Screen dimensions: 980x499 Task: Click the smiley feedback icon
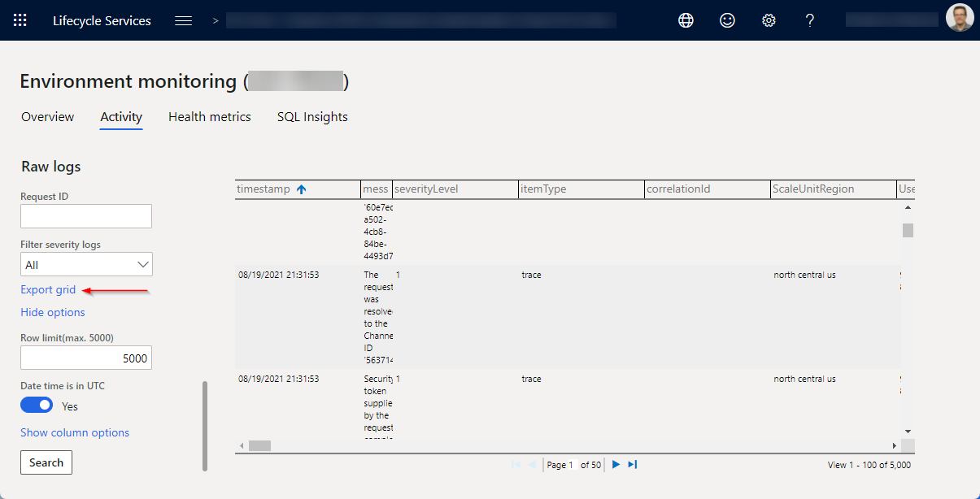pyautogui.click(x=727, y=20)
